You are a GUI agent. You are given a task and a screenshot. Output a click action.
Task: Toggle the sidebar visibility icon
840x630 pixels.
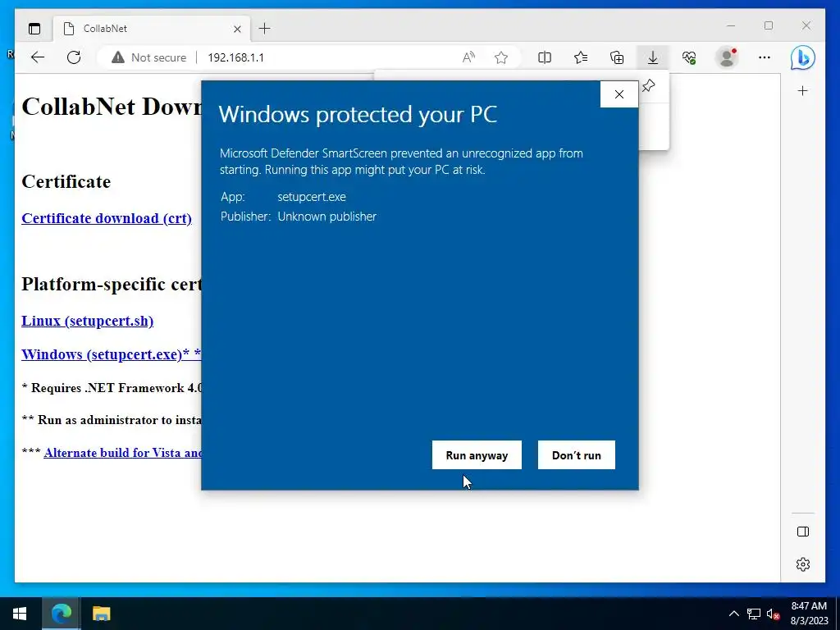tap(802, 532)
